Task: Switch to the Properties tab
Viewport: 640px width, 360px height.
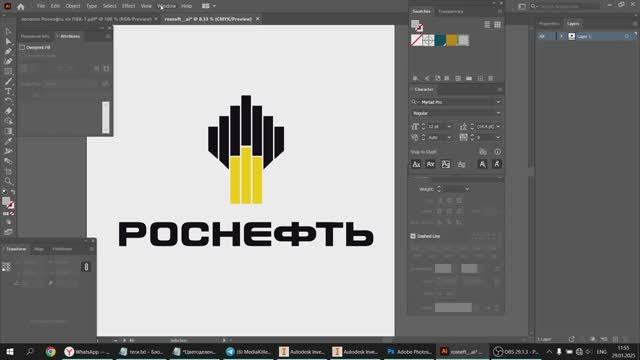Action: point(549,24)
